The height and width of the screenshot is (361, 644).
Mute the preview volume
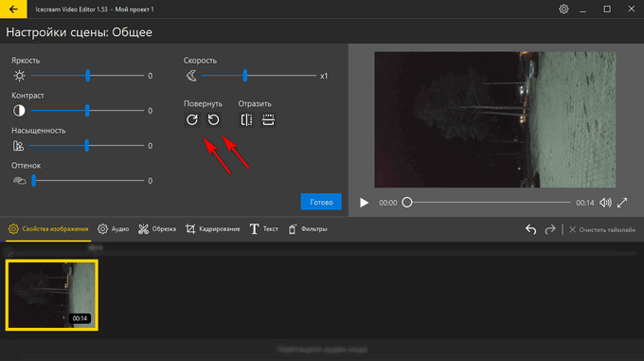coord(605,203)
